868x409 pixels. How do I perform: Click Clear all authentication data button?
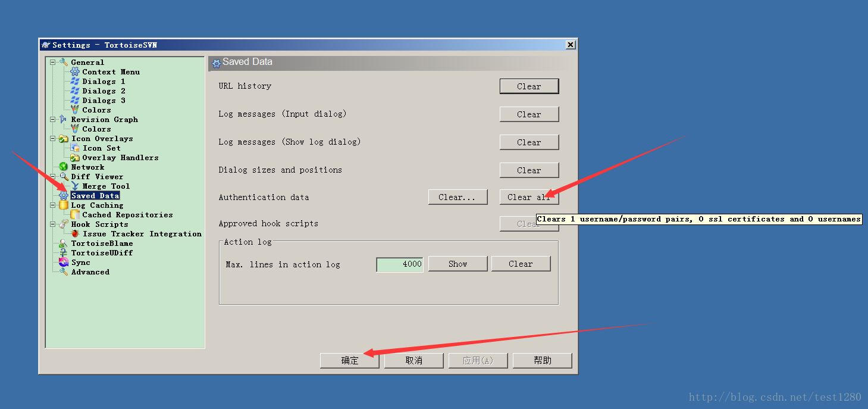point(529,197)
